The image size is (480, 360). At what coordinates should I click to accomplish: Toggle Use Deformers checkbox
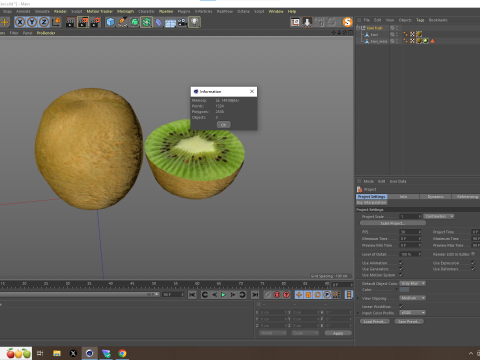[x=473, y=269]
